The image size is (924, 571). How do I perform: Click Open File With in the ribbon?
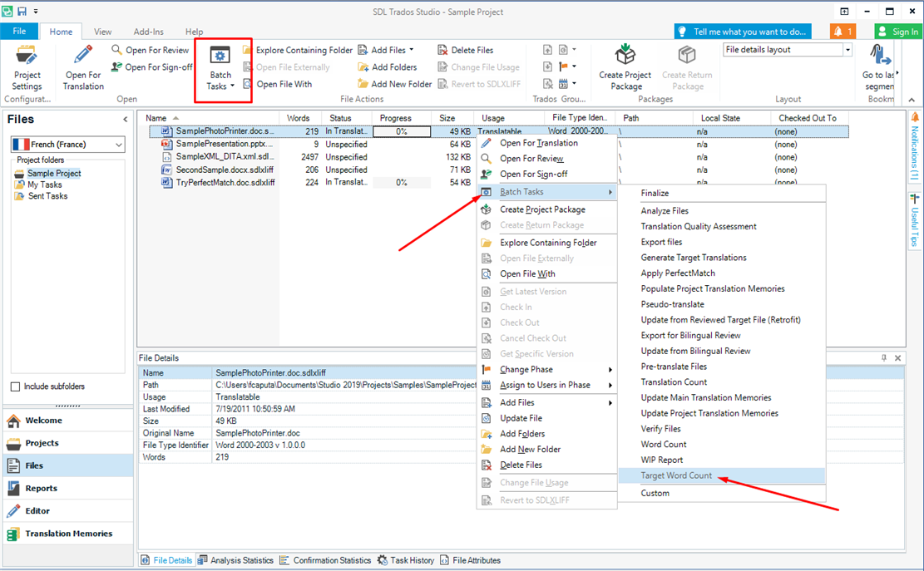pyautogui.click(x=278, y=84)
